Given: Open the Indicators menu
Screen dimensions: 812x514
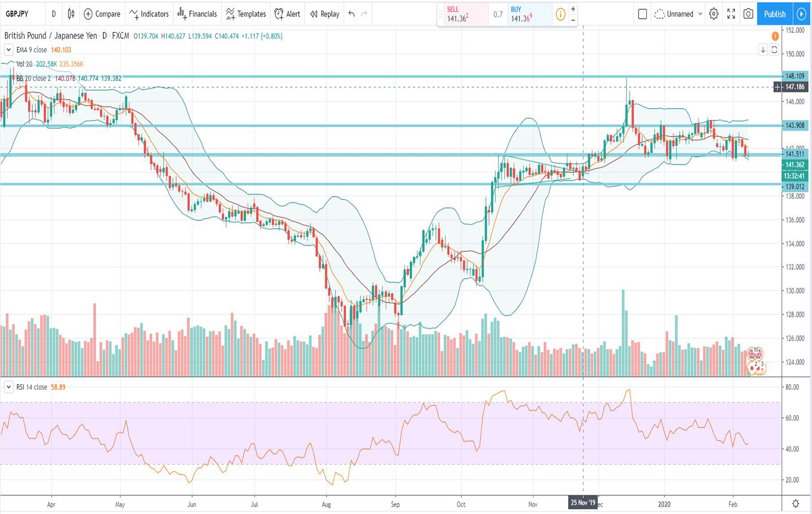Looking at the screenshot, I should 149,14.
